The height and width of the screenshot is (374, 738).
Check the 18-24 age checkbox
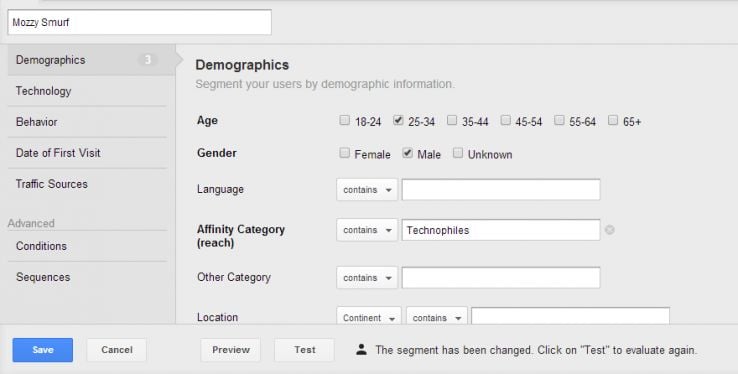[x=345, y=120]
